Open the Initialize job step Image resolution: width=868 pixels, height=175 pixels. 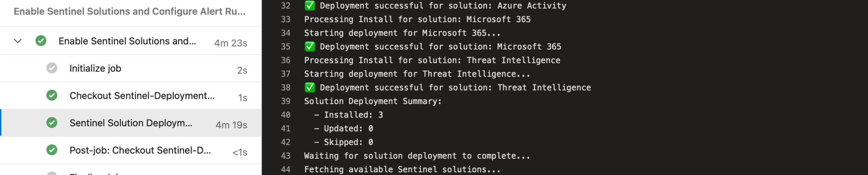tap(95, 69)
